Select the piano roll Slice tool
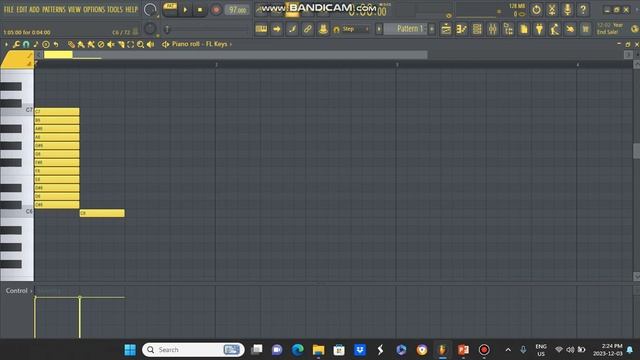 (121, 44)
